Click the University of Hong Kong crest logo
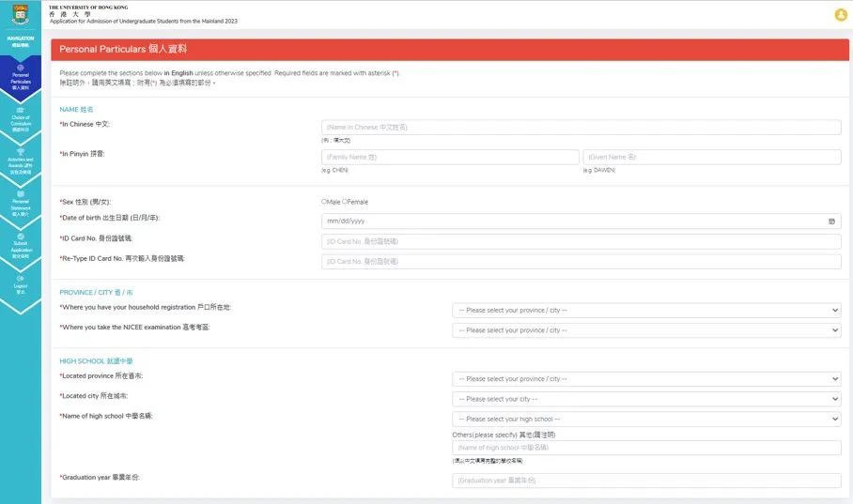The image size is (853, 504). [20, 14]
